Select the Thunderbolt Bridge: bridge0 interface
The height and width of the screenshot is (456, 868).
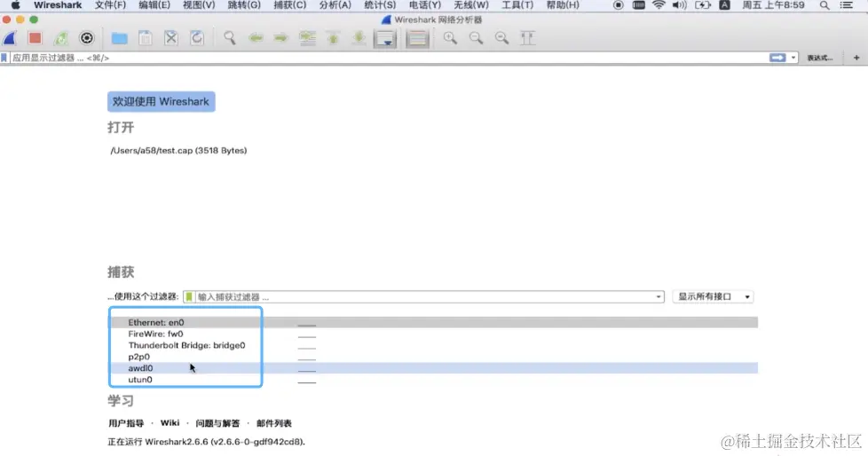[x=433, y=345]
